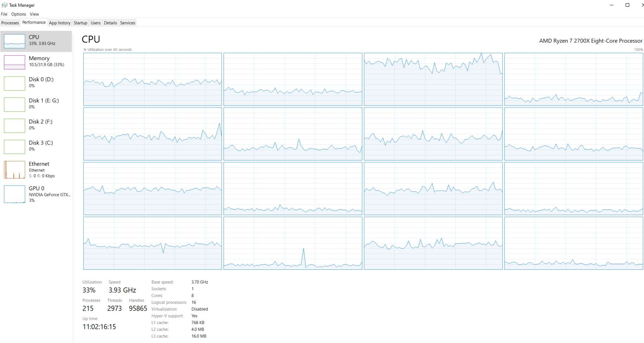Click the up time value 11:02:16:15
Screen dimensions: 644x343
99,327
